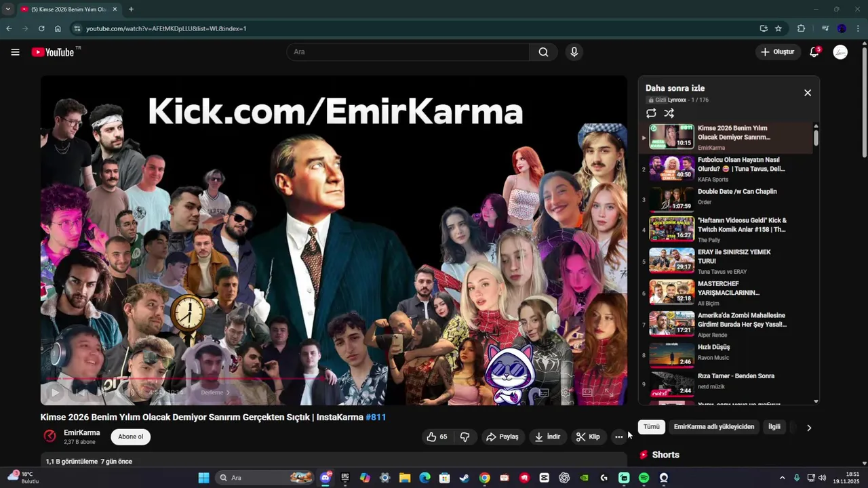The image size is (868, 488).
Task: Select the Tümü filter chip
Action: (652, 427)
